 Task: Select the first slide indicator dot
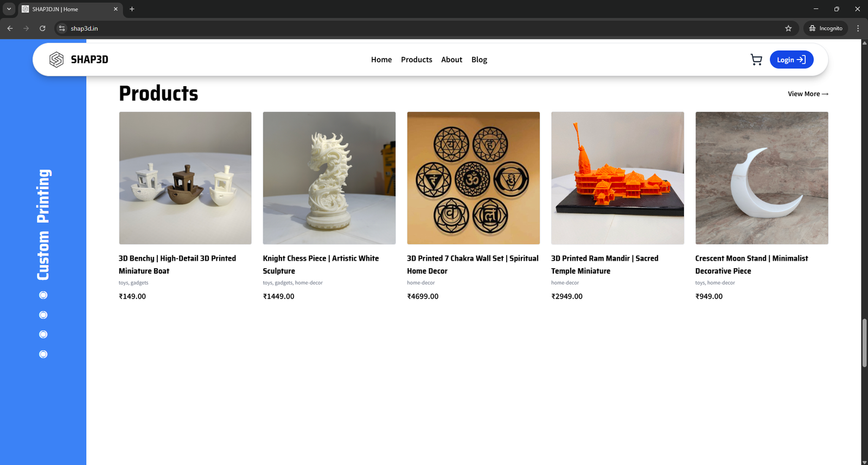43,295
